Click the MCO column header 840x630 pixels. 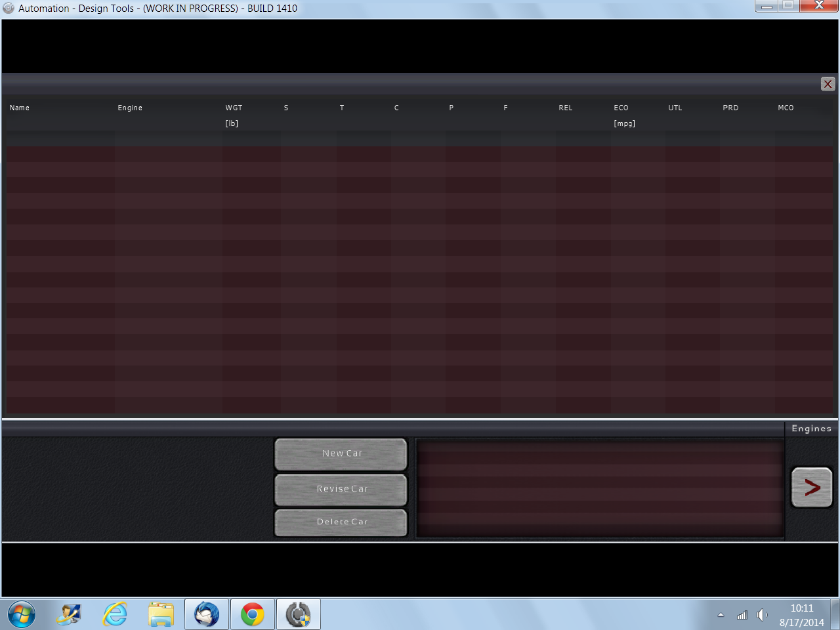tap(786, 108)
